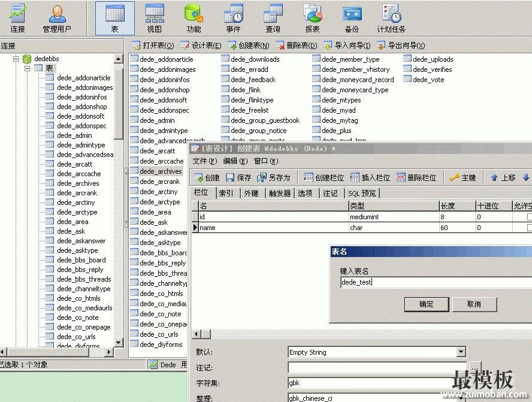Open 计划任务 (Schedule) icon
This screenshot has height=402, width=532.
coord(391,19)
